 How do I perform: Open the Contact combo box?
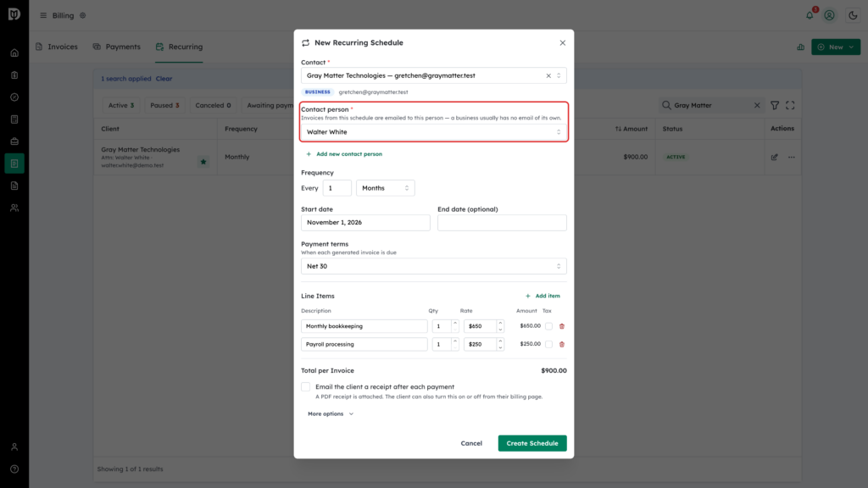[433, 75]
